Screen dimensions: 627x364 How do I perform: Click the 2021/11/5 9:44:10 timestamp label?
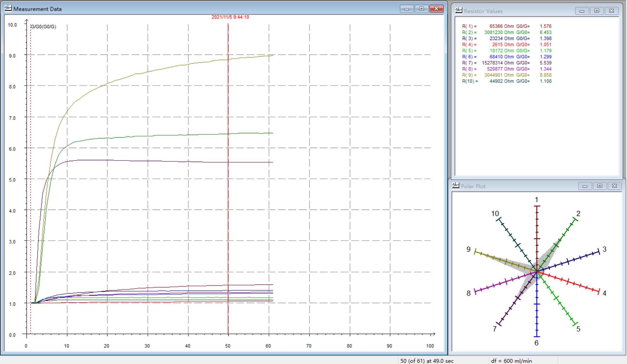pyautogui.click(x=230, y=17)
